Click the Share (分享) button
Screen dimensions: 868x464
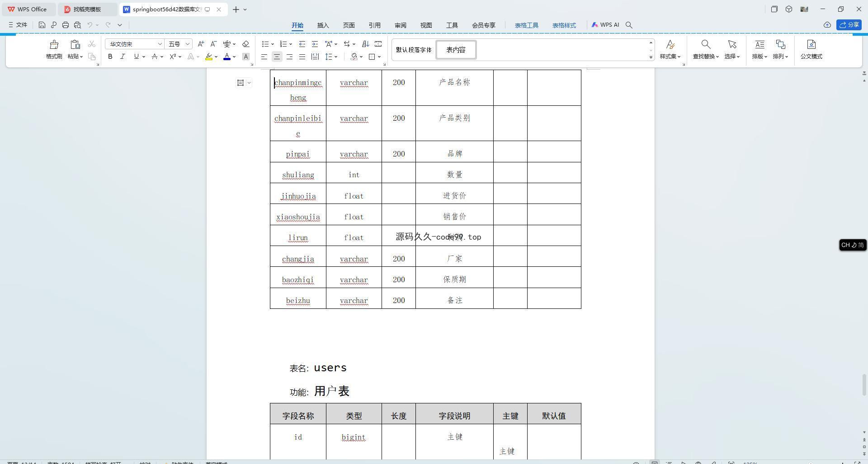[849, 25]
